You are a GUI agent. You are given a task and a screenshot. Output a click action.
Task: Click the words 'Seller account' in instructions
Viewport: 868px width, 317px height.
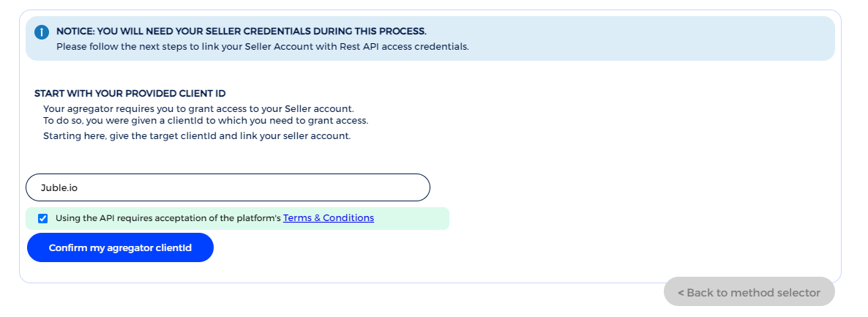click(323, 108)
